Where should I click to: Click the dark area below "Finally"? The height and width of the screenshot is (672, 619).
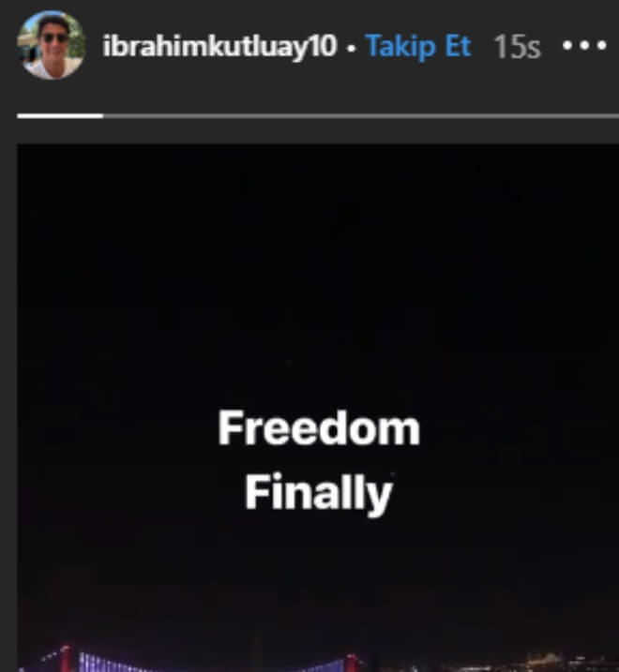[x=318, y=578]
